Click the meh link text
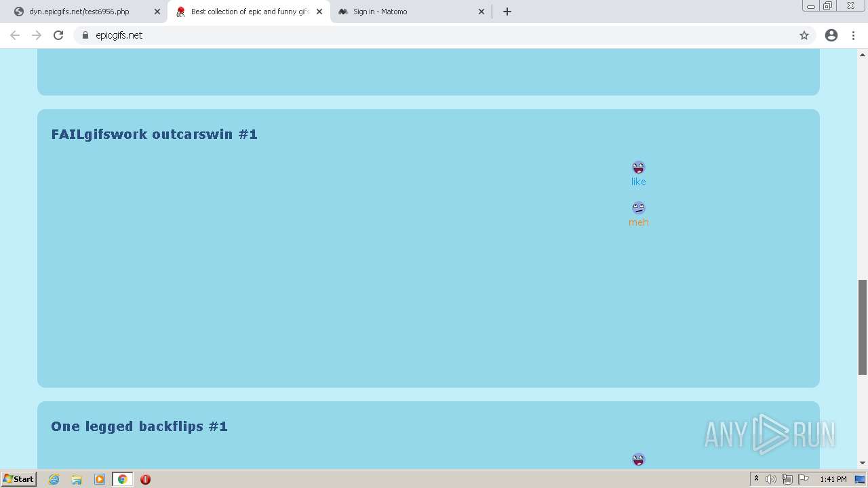Viewport: 868px width, 488px height. pos(639,222)
